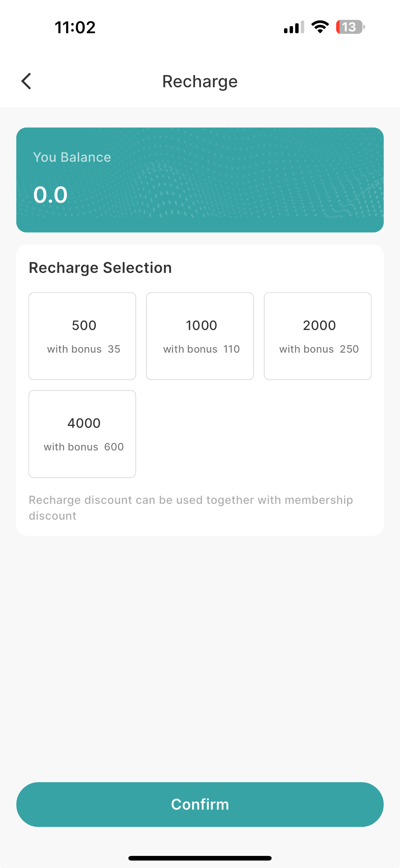Tap the You Balance card
400x868 pixels.
(200, 180)
